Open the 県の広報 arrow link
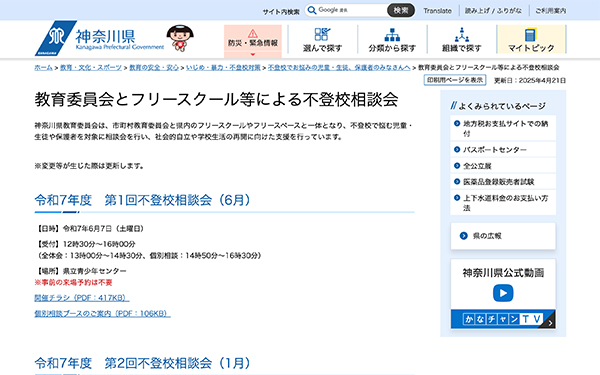 click(x=464, y=236)
